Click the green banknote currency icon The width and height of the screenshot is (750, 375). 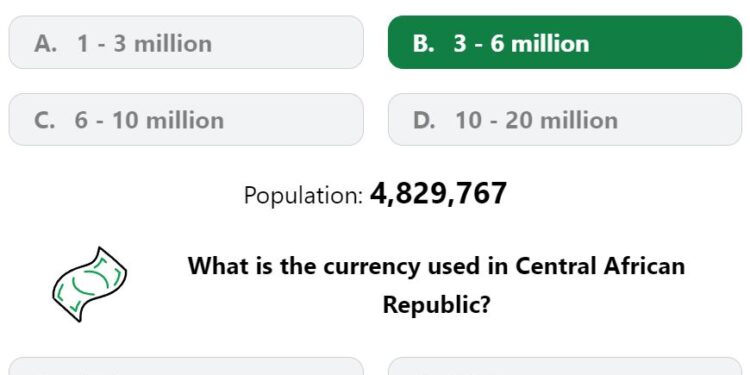(89, 284)
